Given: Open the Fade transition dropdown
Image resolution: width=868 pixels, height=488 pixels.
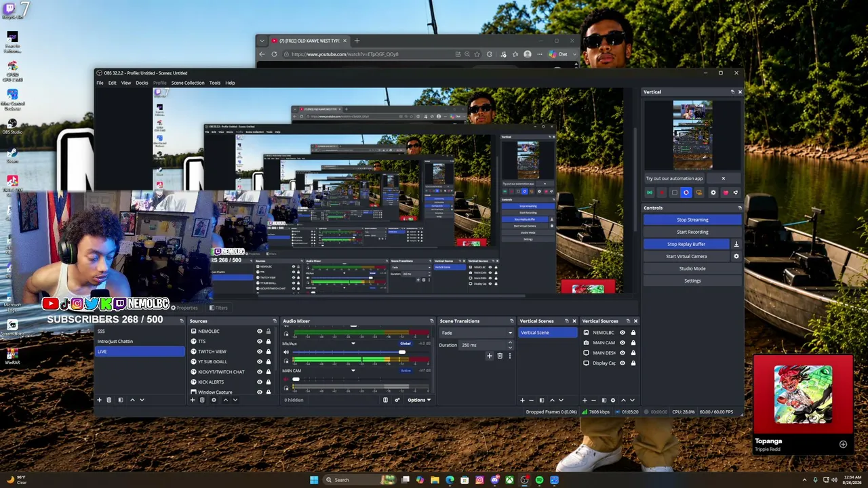Looking at the screenshot, I should [477, 333].
